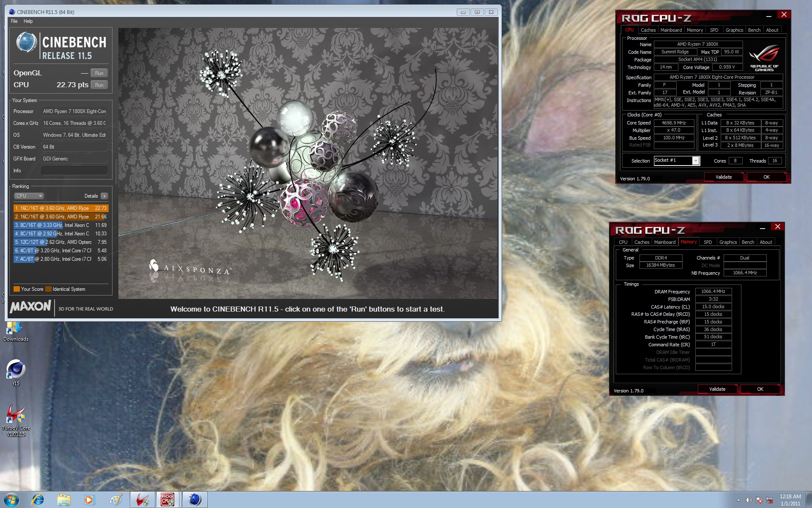Image resolution: width=812 pixels, height=508 pixels.
Task: Click the orange Your Score legend swatch
Action: [x=16, y=289]
